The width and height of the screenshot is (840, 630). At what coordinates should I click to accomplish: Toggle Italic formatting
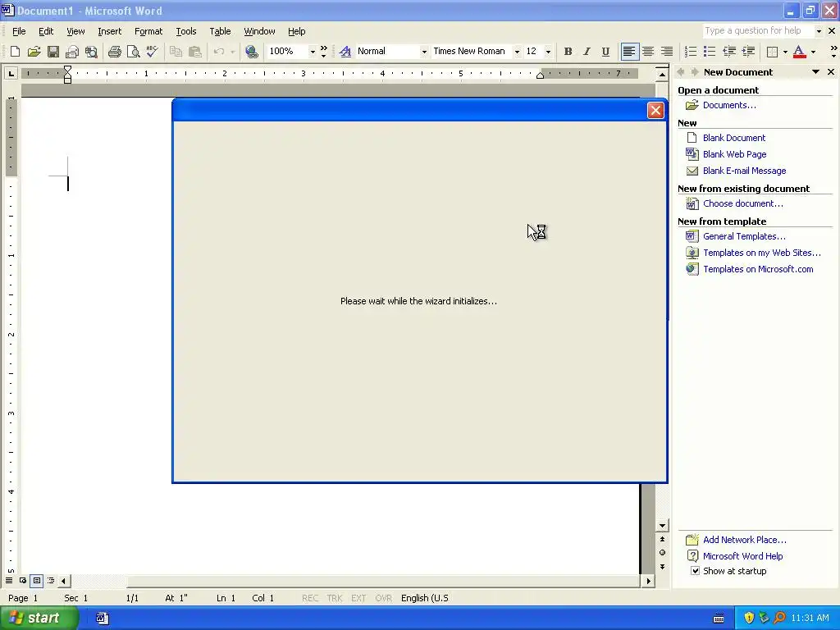point(587,52)
